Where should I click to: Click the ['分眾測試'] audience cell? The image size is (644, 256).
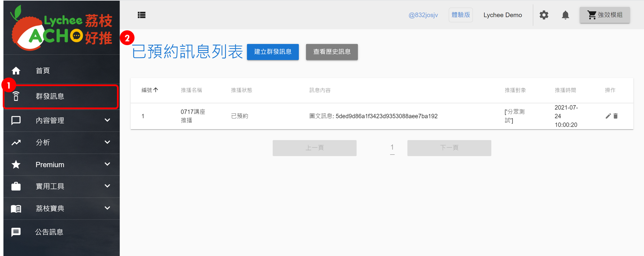[515, 116]
